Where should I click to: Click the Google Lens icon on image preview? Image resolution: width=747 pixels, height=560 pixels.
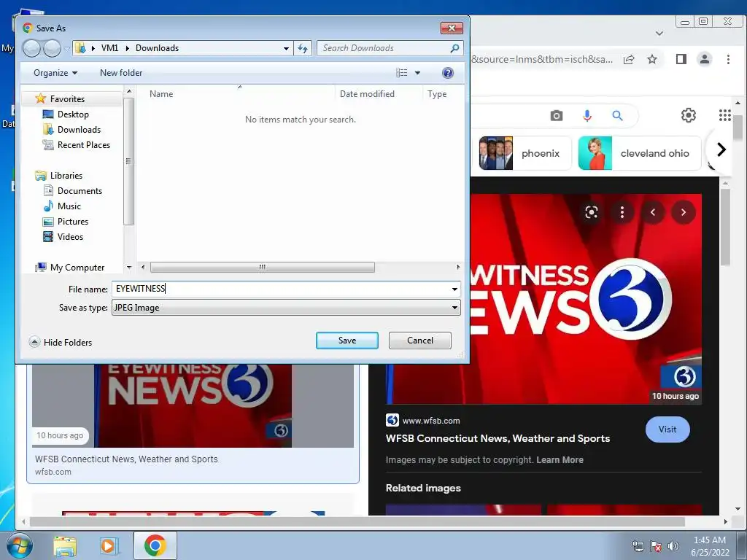[591, 212]
